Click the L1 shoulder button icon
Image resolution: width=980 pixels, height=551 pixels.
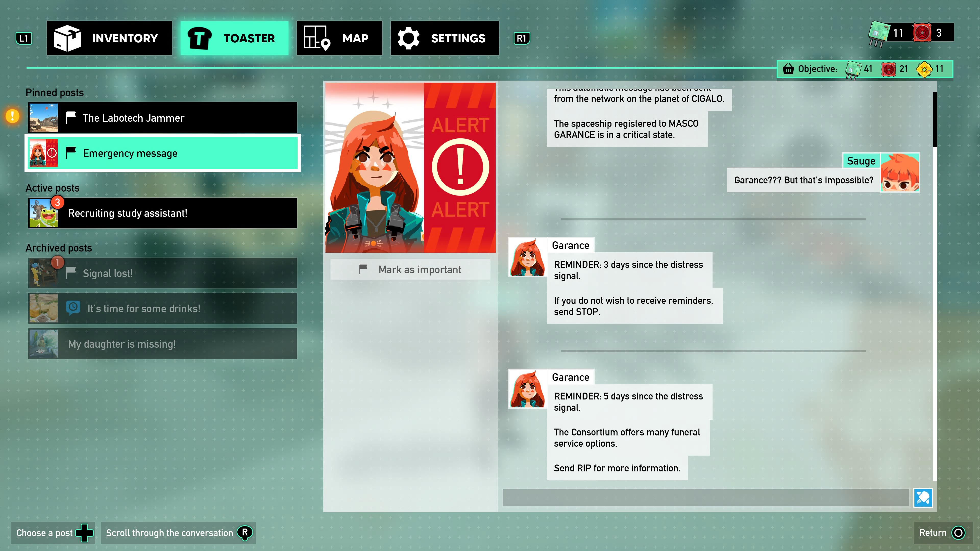23,38
